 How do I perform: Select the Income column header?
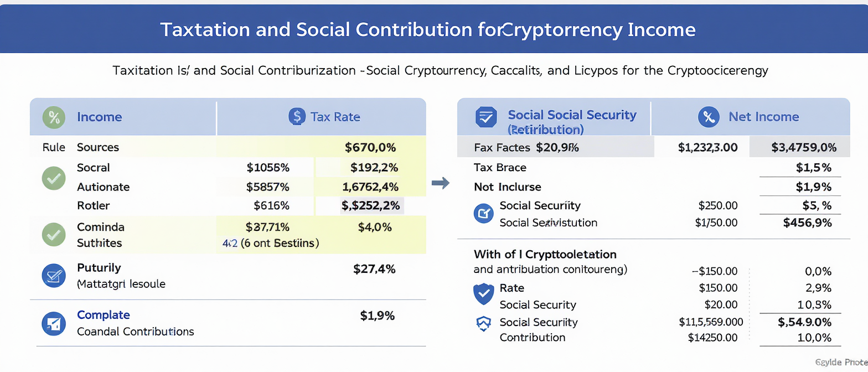click(x=99, y=117)
